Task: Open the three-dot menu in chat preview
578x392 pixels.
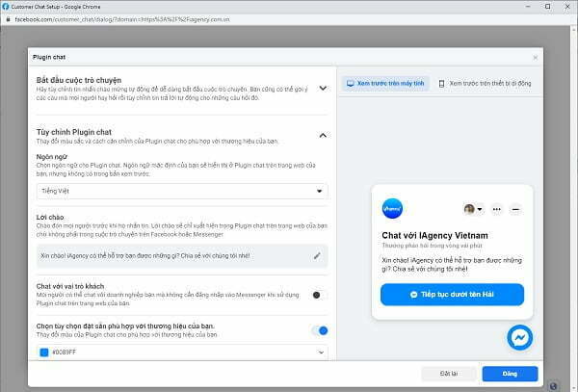Action: tap(496, 209)
